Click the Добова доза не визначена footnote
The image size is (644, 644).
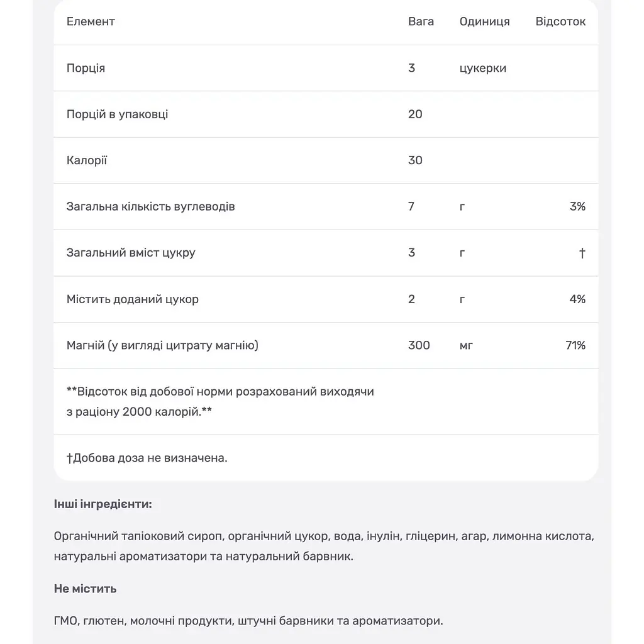pyautogui.click(x=147, y=458)
